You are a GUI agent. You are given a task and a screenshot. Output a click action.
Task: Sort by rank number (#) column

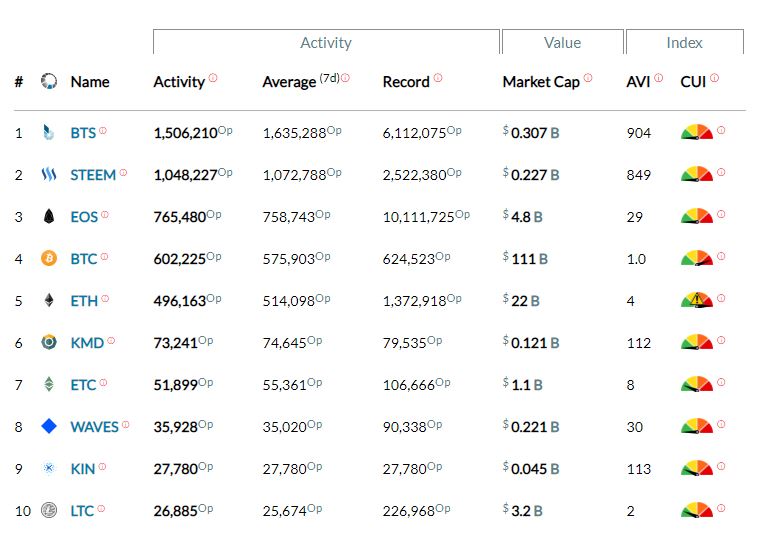click(x=19, y=82)
